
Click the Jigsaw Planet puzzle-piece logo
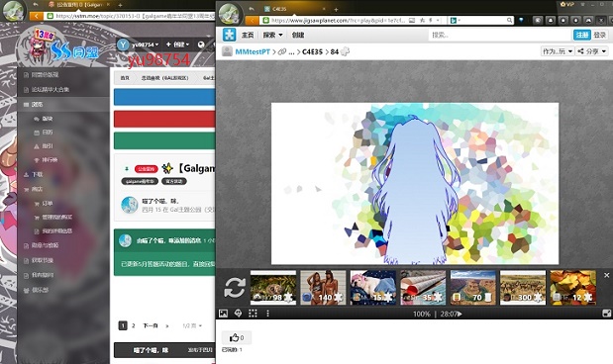click(x=229, y=35)
